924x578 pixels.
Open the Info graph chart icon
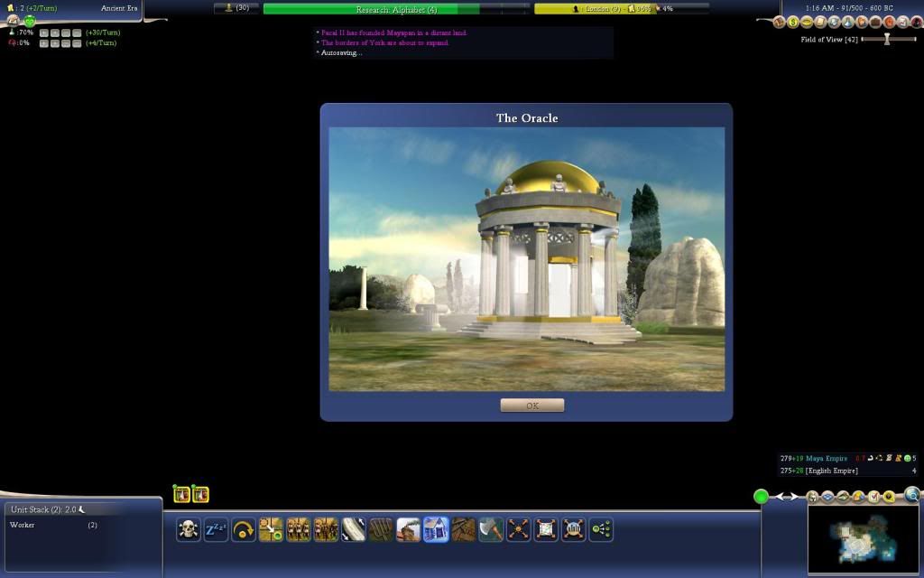[902, 23]
